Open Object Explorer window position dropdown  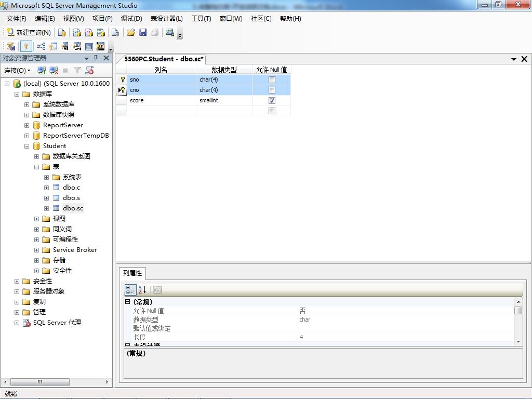pos(87,58)
